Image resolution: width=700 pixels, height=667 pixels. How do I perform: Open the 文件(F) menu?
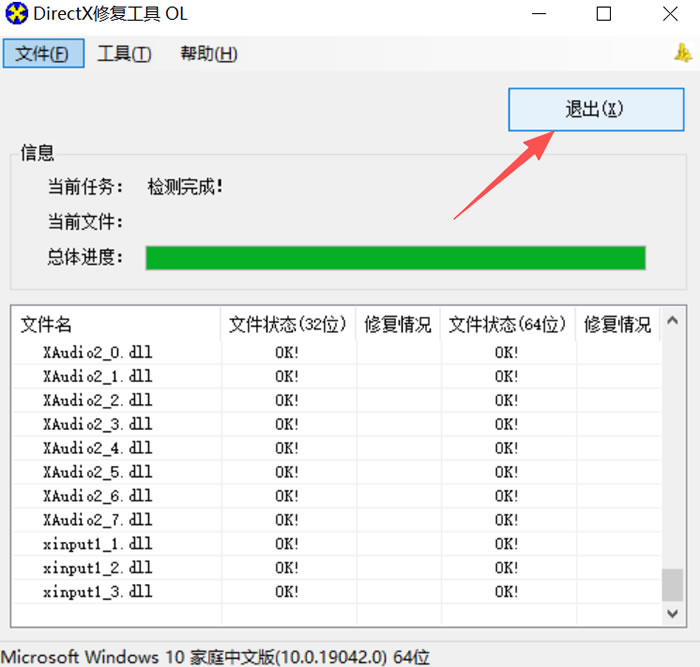point(43,54)
